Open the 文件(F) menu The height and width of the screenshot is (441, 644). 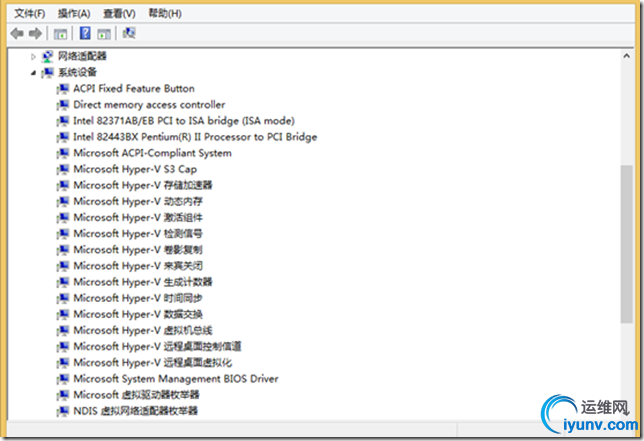[30, 14]
